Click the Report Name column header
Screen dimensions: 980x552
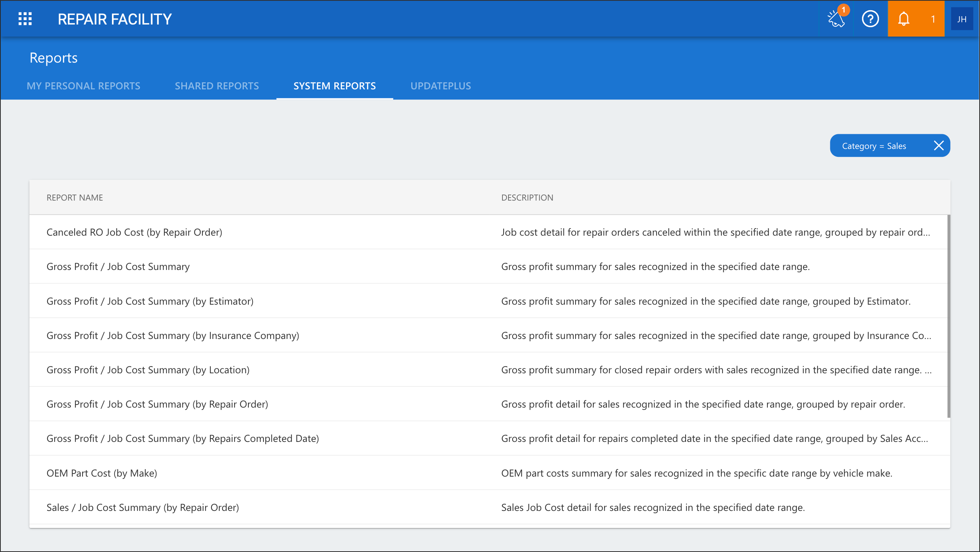tap(75, 197)
